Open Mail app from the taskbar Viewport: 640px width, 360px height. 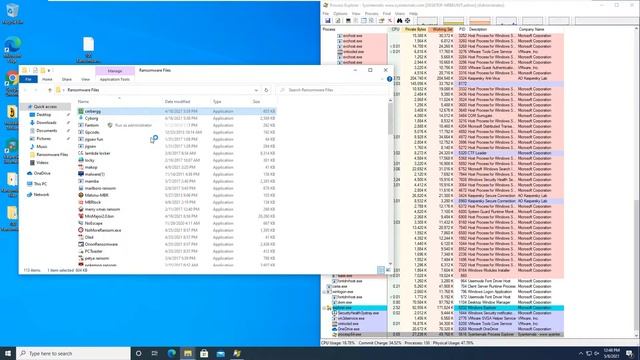[x=220, y=353]
